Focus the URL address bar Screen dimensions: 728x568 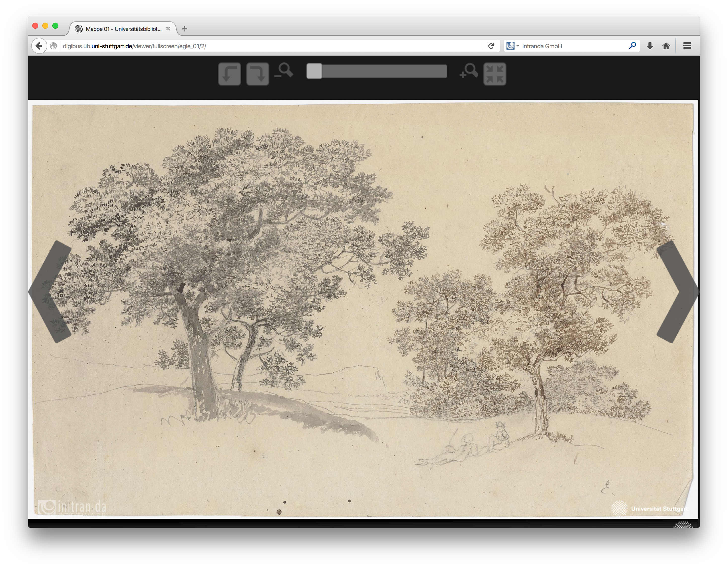271,46
